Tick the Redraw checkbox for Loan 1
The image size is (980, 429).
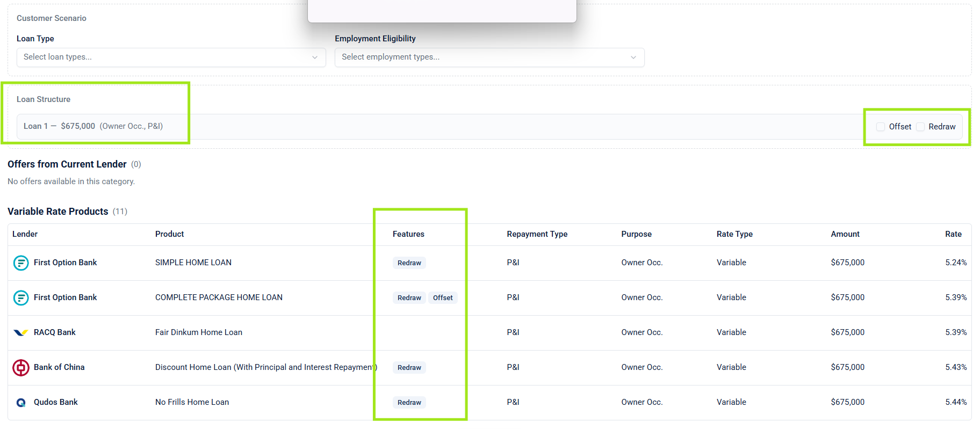tap(920, 127)
